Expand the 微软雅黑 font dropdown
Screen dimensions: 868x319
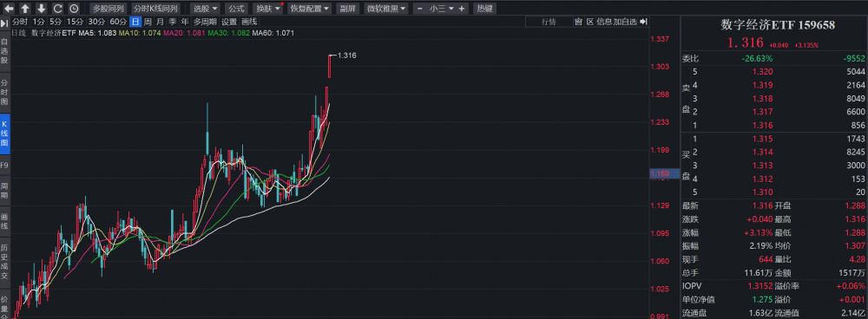[x=386, y=9]
